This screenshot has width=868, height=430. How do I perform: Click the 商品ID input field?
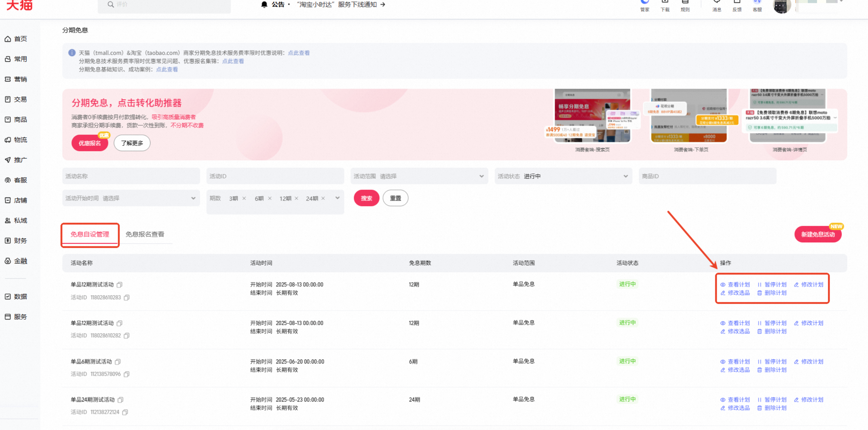pyautogui.click(x=708, y=176)
